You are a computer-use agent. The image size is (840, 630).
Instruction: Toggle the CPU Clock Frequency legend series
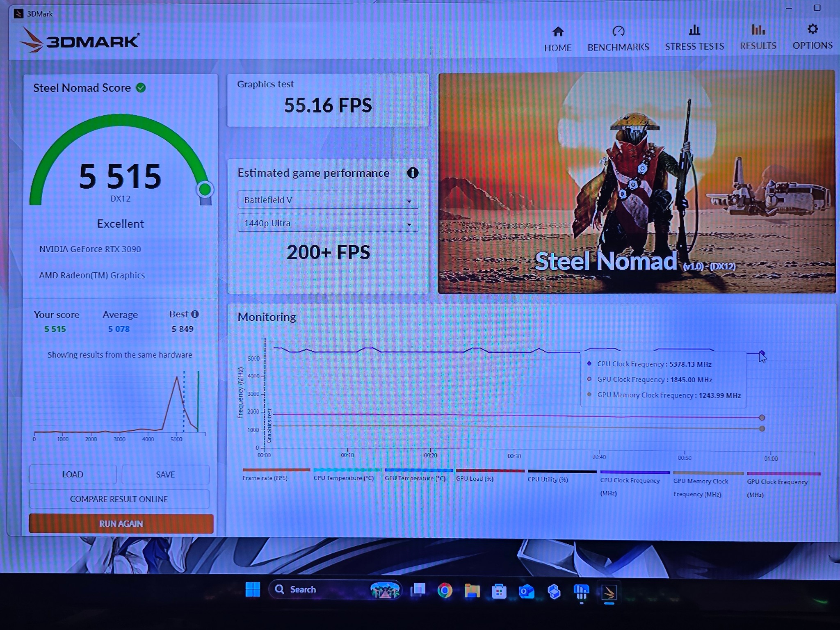635,484
